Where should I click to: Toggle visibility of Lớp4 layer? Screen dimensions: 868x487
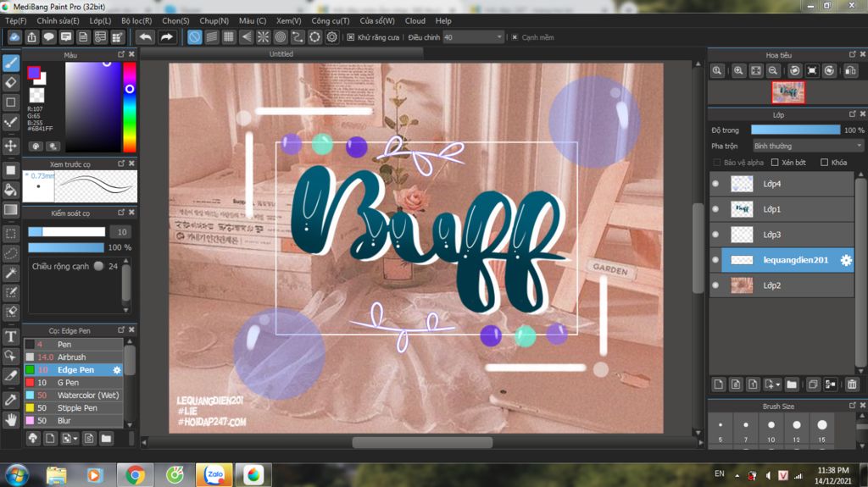point(715,184)
